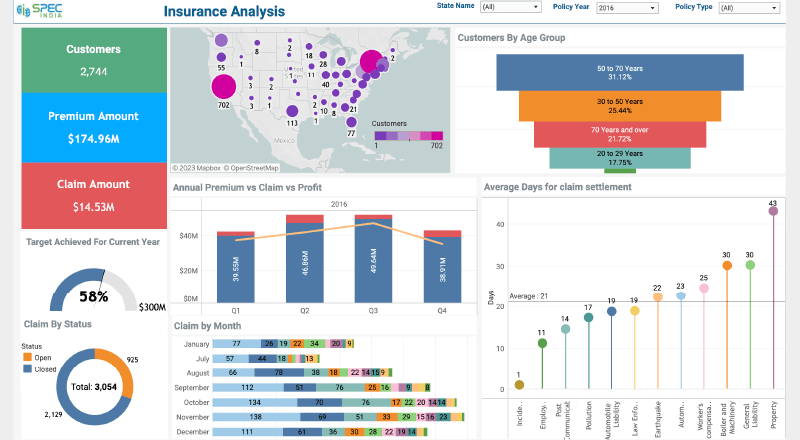This screenshot has height=440, width=800.
Task: Select the 70 Years and over funnel segment
Action: (x=620, y=134)
